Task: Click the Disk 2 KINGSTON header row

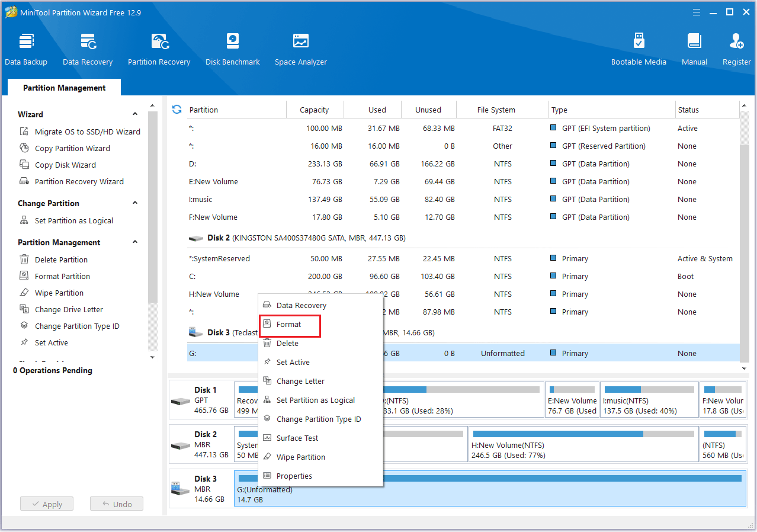Action: (x=463, y=238)
